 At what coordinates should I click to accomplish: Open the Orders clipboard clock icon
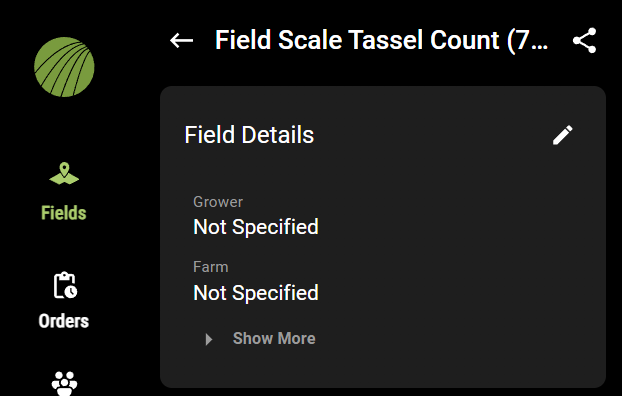[x=65, y=285]
